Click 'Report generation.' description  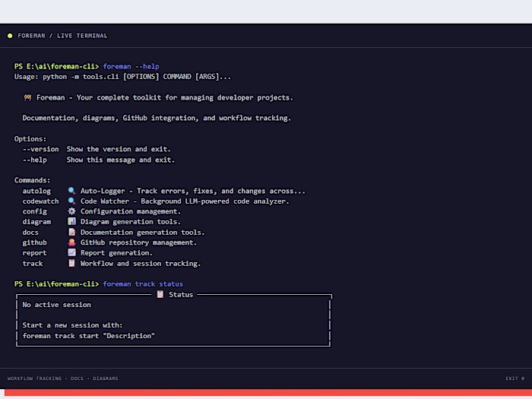(x=117, y=253)
